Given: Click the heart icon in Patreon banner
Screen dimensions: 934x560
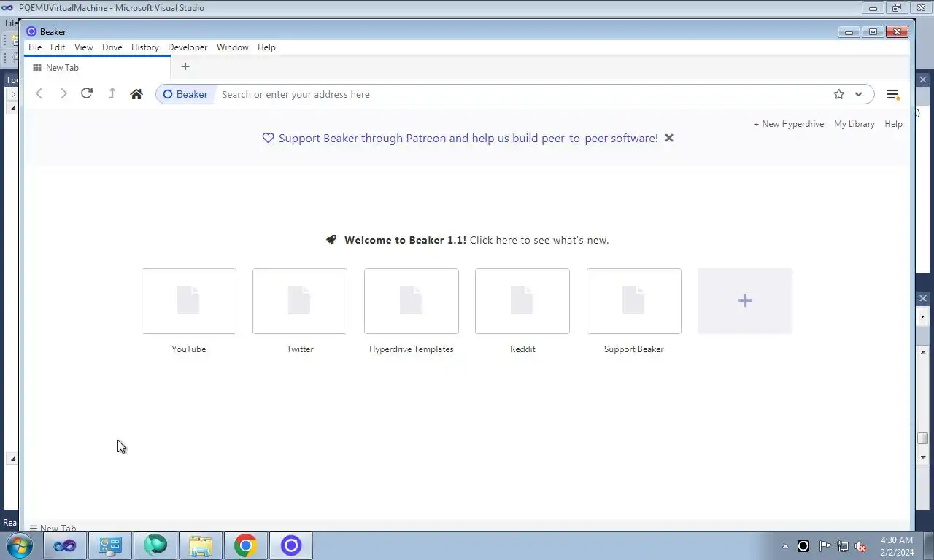Looking at the screenshot, I should (x=268, y=138).
